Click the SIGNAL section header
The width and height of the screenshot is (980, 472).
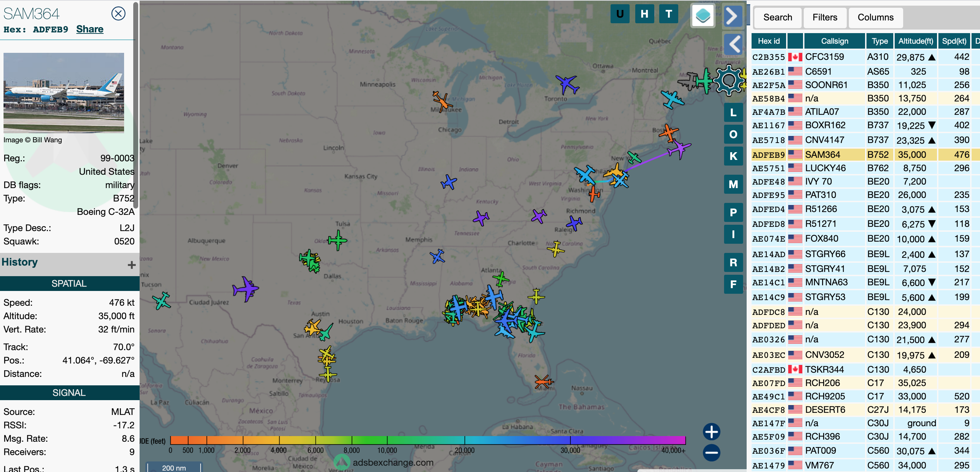point(69,393)
